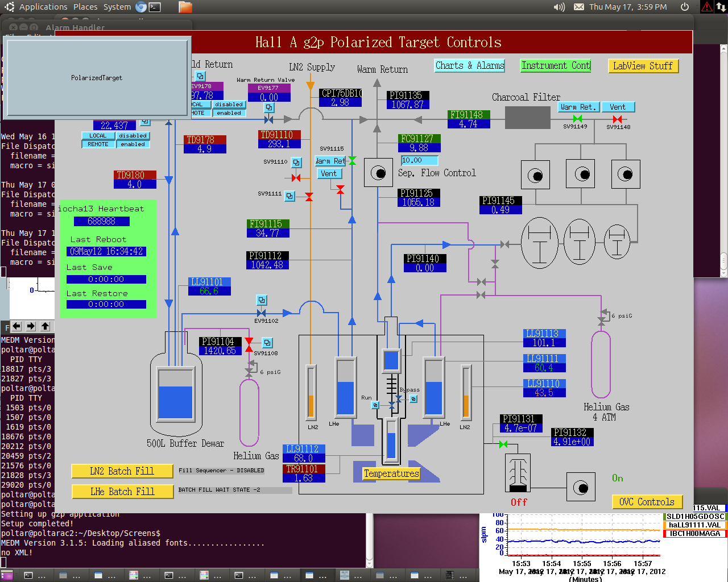Click the up arrow in the left window
This screenshot has height=582, width=728.
[x=45, y=326]
